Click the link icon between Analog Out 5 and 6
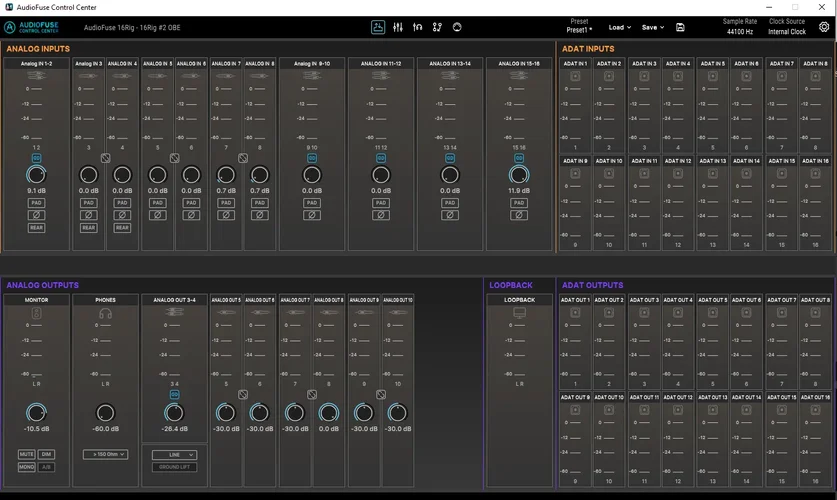837x500 pixels. pos(243,395)
